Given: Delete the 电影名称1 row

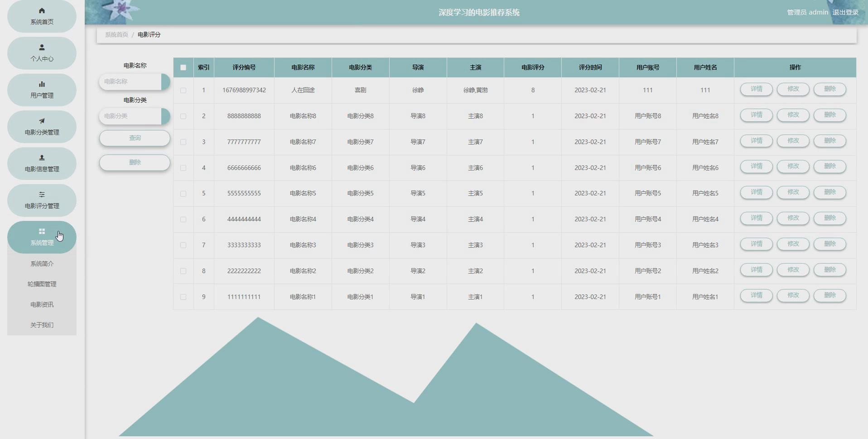Looking at the screenshot, I should tap(829, 295).
